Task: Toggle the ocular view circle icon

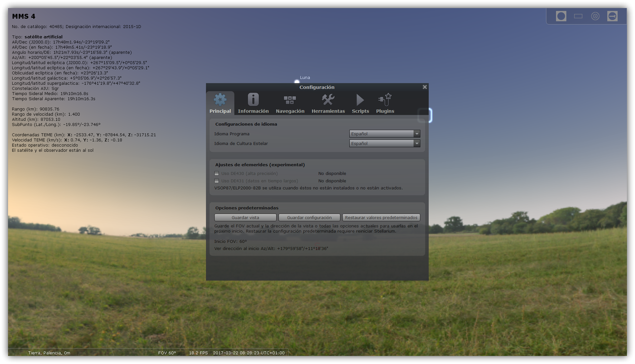Action: (561, 16)
